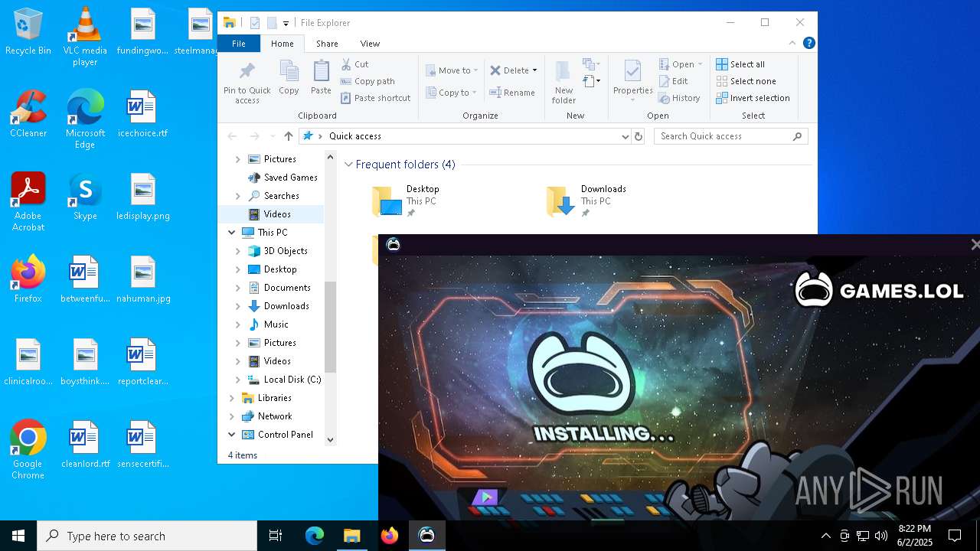Viewport: 980px width, 551px height.
Task: Click Select none in ribbon
Action: tap(746, 81)
